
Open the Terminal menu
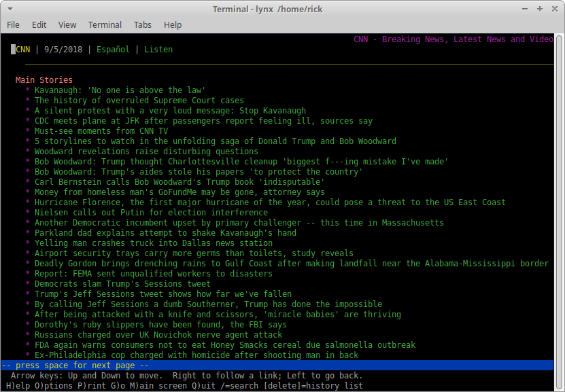click(x=105, y=24)
